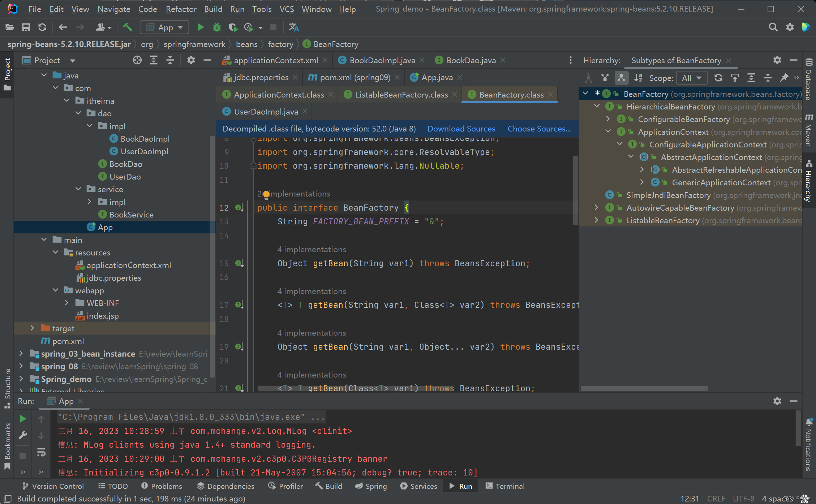Open IDE settings gear in top toolbar
816x504 pixels.
pos(790,27)
